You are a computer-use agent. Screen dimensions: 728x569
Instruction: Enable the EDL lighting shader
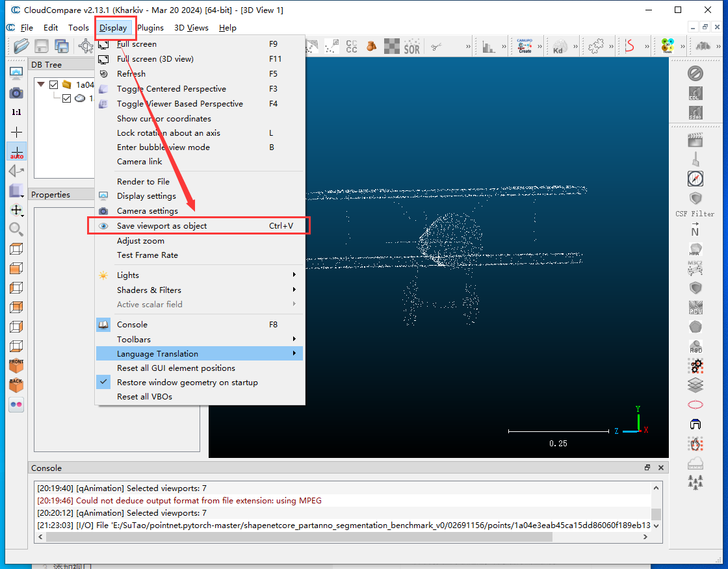point(695,93)
